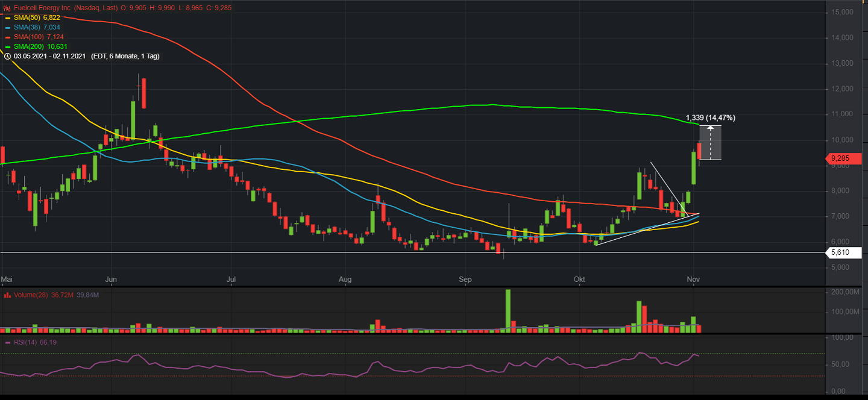
Task: Click the Nov label on time axis
Action: tap(694, 280)
